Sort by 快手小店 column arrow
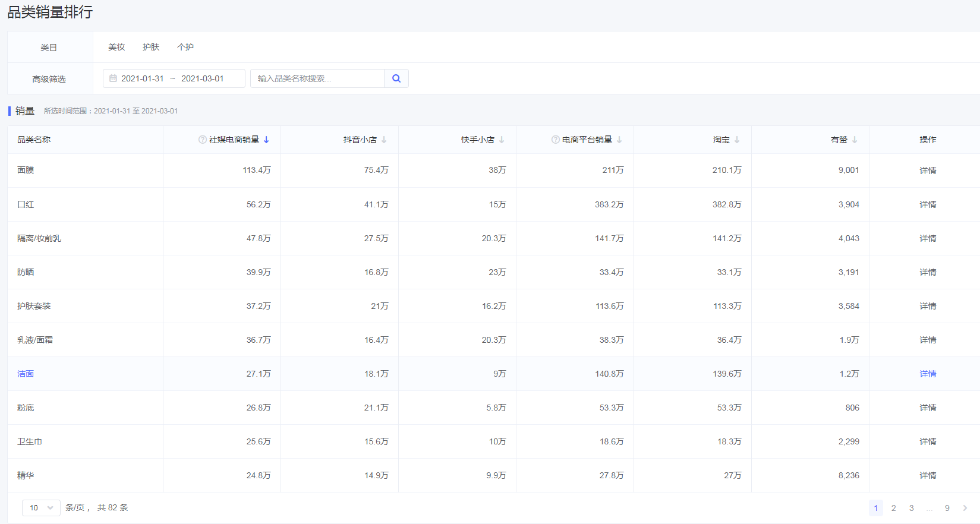 point(502,140)
